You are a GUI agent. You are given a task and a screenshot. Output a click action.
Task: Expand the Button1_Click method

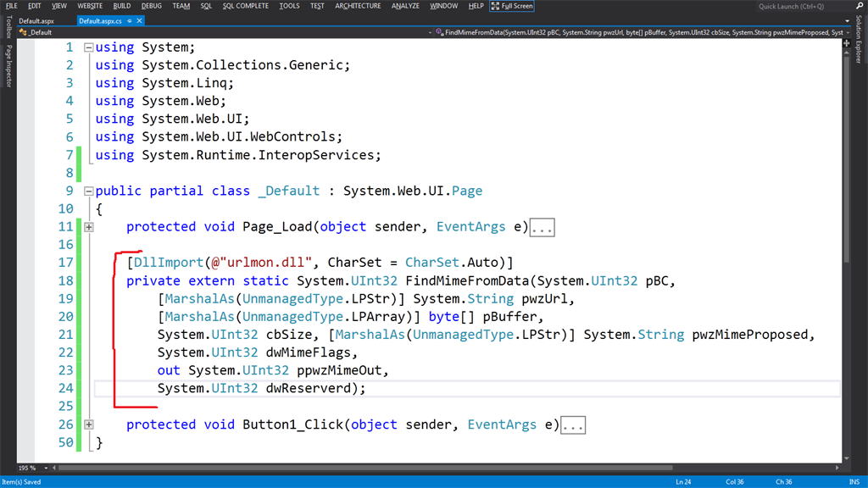[x=88, y=425]
